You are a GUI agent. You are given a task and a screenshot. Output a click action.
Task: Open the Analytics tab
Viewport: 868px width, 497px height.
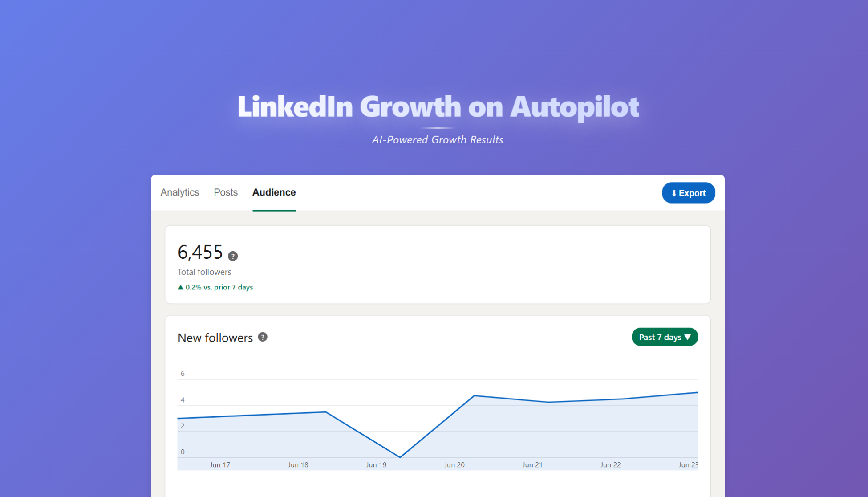click(x=179, y=192)
